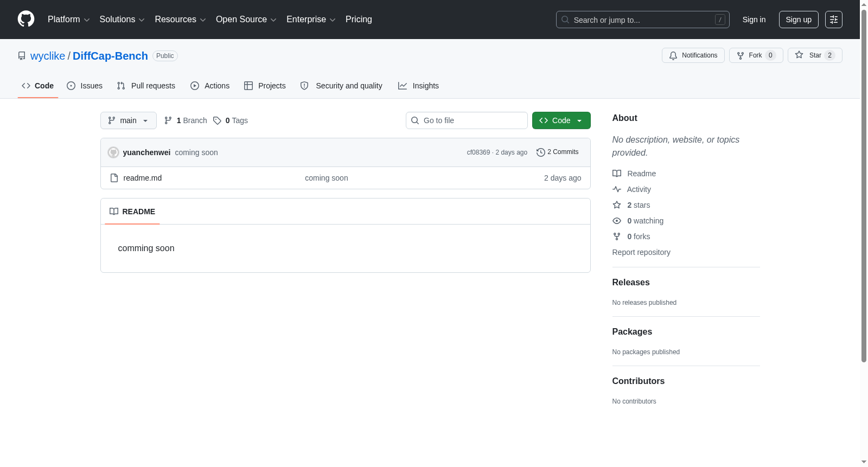Click the book icon next to Readme
This screenshot has height=467, width=868.
[617, 174]
